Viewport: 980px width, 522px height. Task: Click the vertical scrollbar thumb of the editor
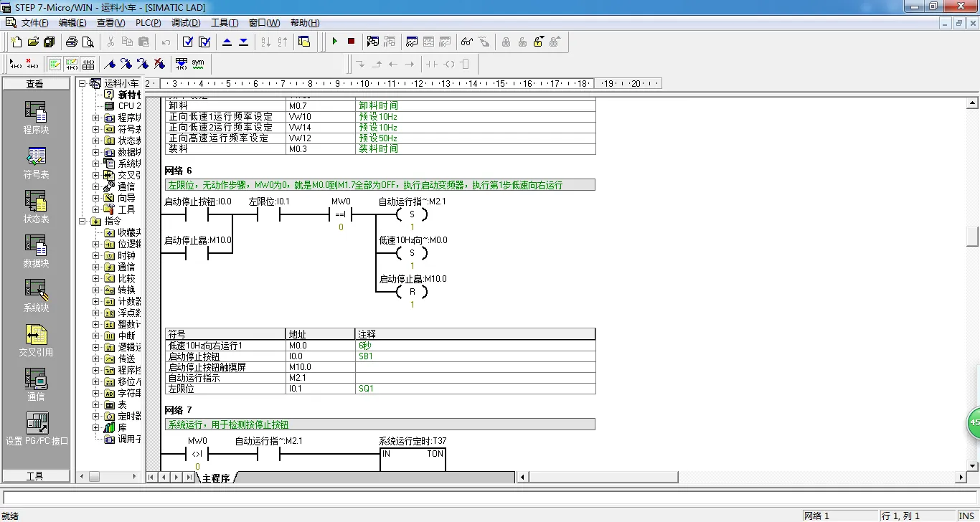click(x=972, y=236)
